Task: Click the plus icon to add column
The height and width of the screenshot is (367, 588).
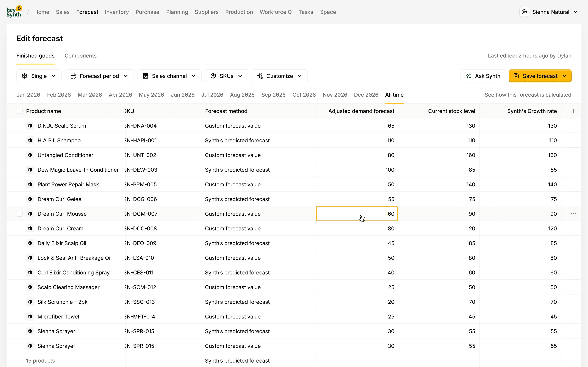Action: pos(573,111)
